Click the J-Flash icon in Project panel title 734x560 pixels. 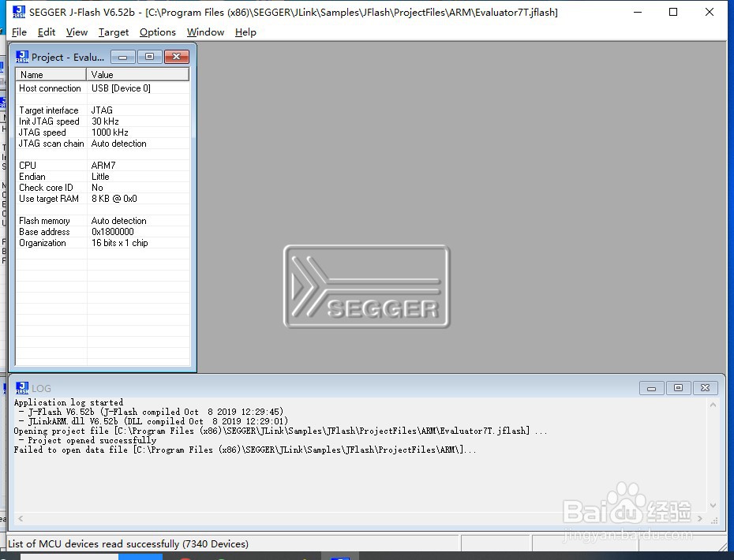click(22, 57)
